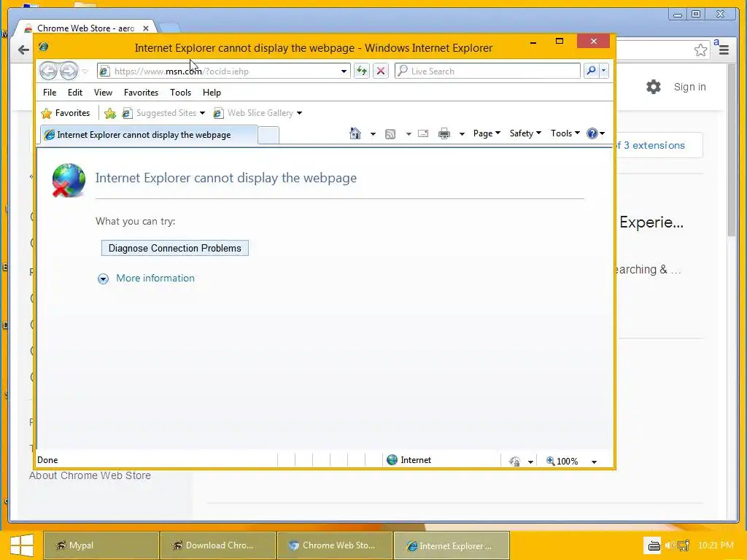Click the Windows Start button
Viewport: 747px width, 560px height.
(21, 545)
